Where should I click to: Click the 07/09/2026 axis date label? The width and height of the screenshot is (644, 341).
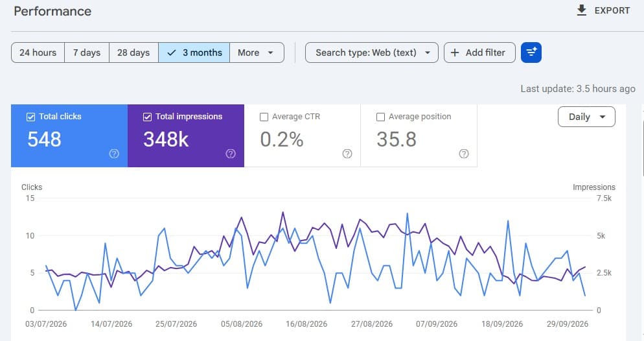[437, 323]
